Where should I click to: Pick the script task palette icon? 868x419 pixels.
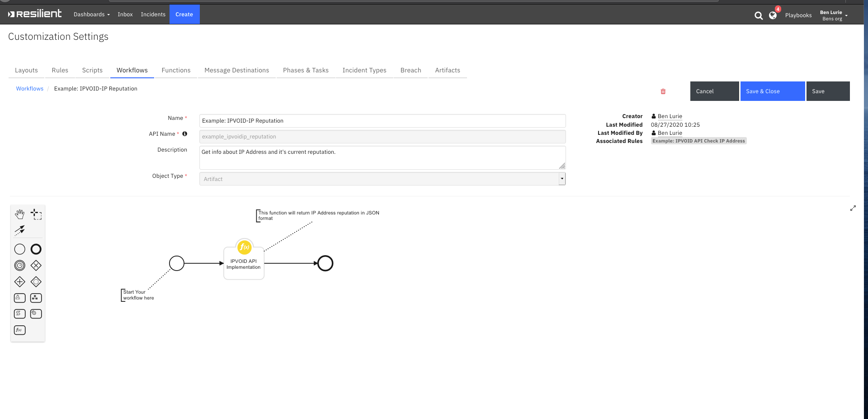(19, 314)
